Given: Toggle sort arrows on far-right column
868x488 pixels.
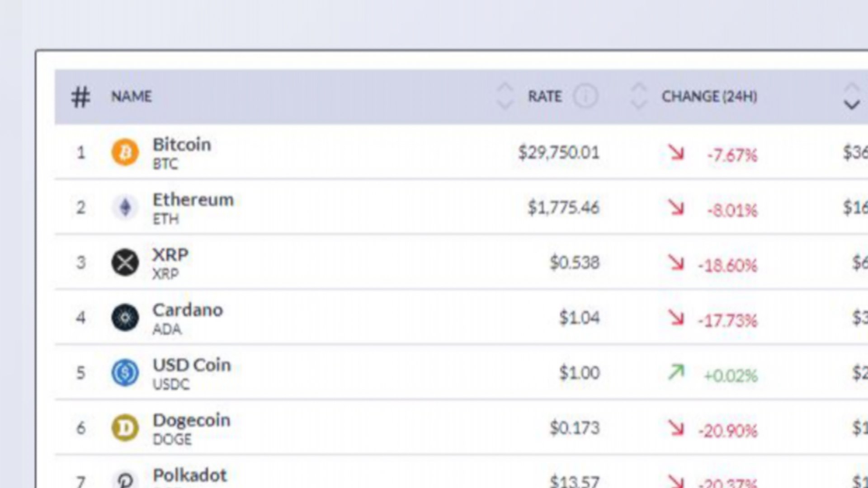Looking at the screenshot, I should click(852, 97).
